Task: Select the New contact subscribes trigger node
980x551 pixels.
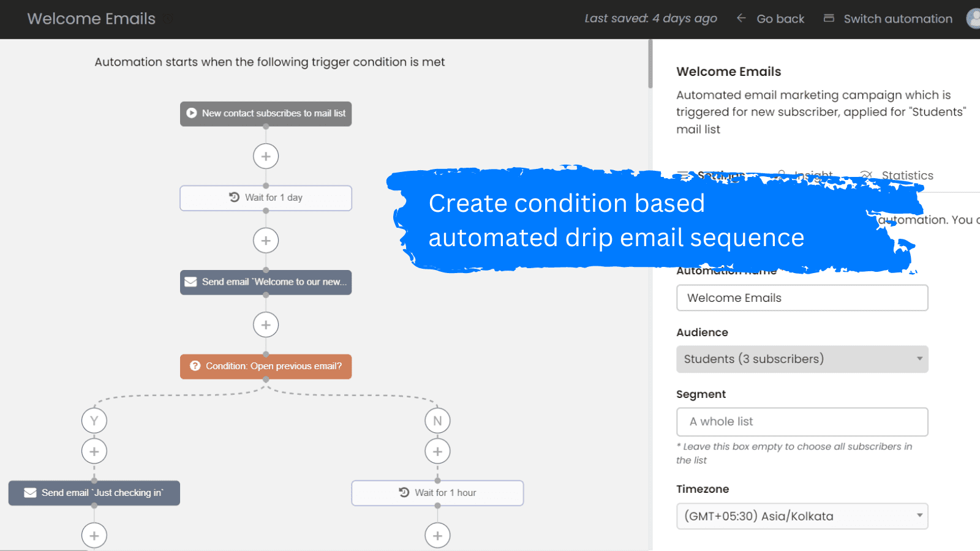Action: pos(266,114)
